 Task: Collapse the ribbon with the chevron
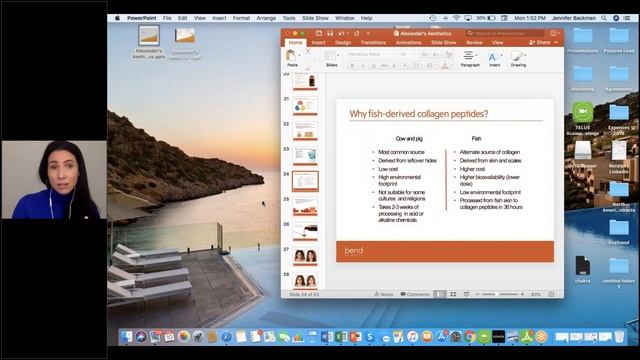click(x=556, y=42)
